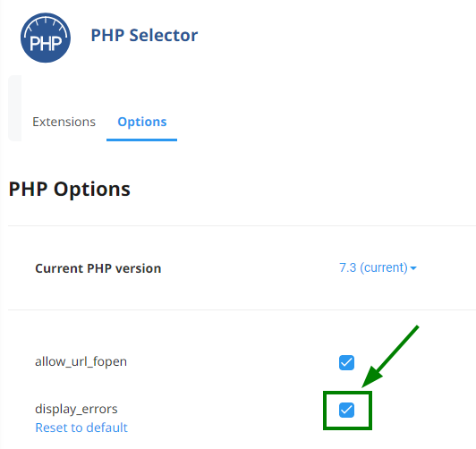Click the Reset to default link
The height and width of the screenshot is (449, 476).
pos(81,428)
